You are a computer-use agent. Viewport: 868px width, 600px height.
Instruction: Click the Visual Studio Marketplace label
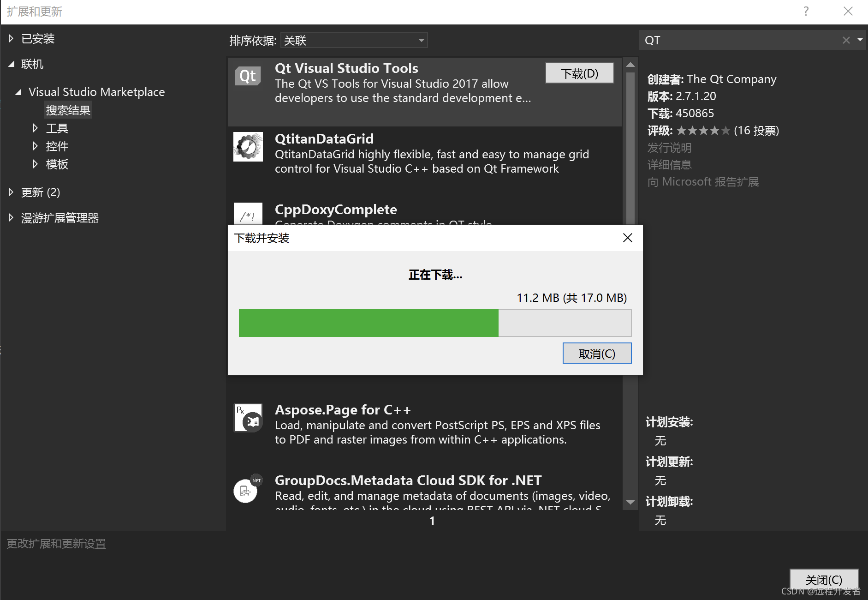(x=96, y=92)
